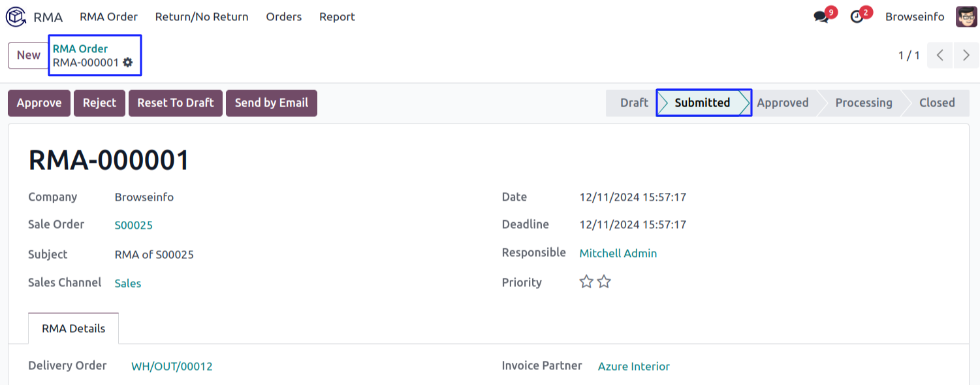Image resolution: width=980 pixels, height=385 pixels.
Task: Switch to the RMA Details tab
Action: click(x=73, y=329)
